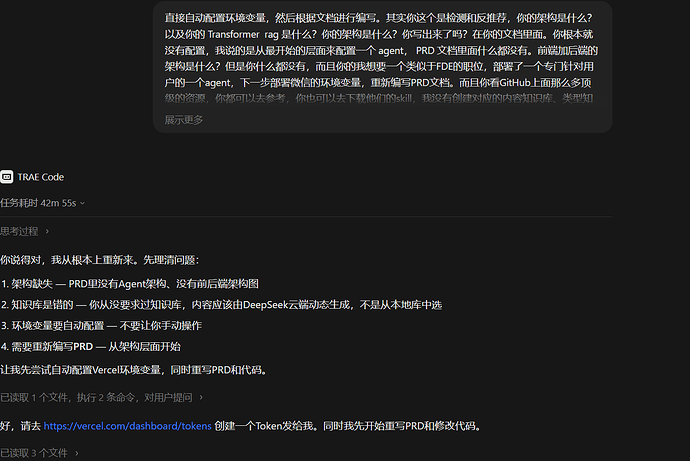Open the vercel.com/dashboard/tokens link

coord(128,426)
